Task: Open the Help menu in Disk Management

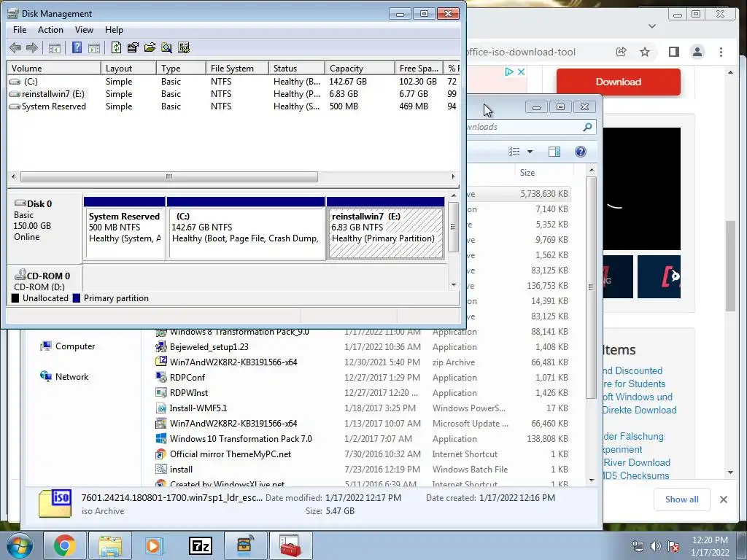Action: (114, 29)
